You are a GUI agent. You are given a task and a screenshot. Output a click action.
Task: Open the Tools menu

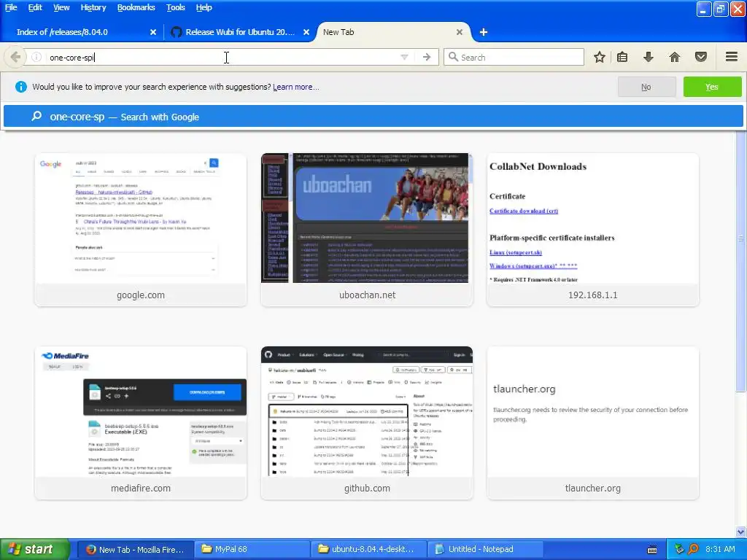[175, 7]
